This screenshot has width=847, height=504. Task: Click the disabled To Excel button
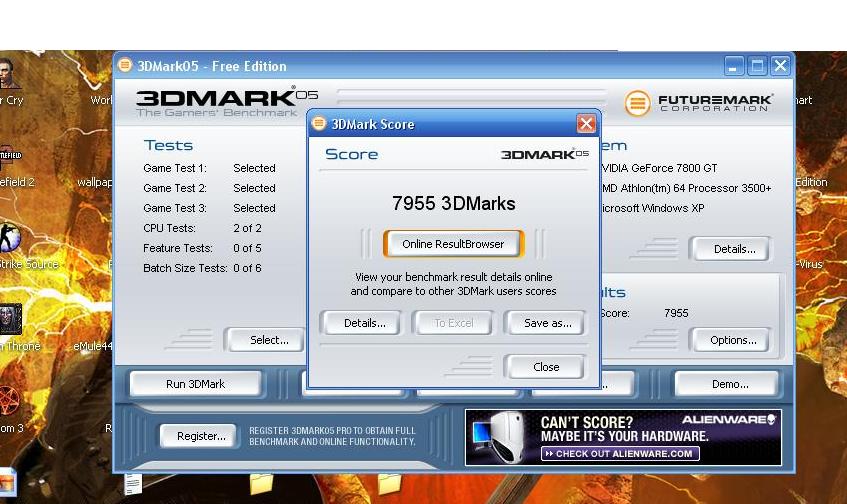coord(453,323)
